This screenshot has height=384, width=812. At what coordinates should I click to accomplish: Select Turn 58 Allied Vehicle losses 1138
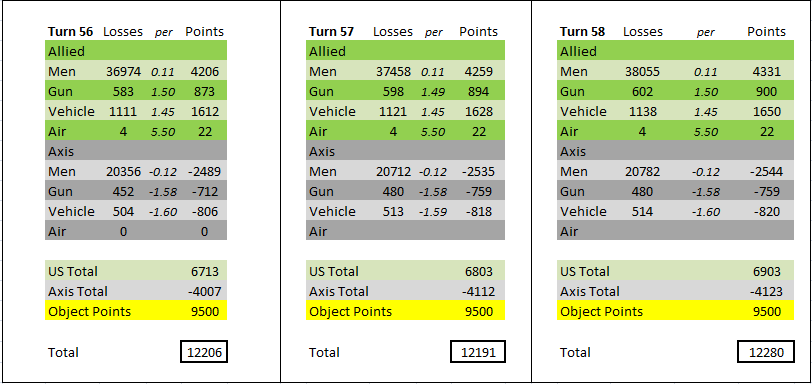click(642, 112)
